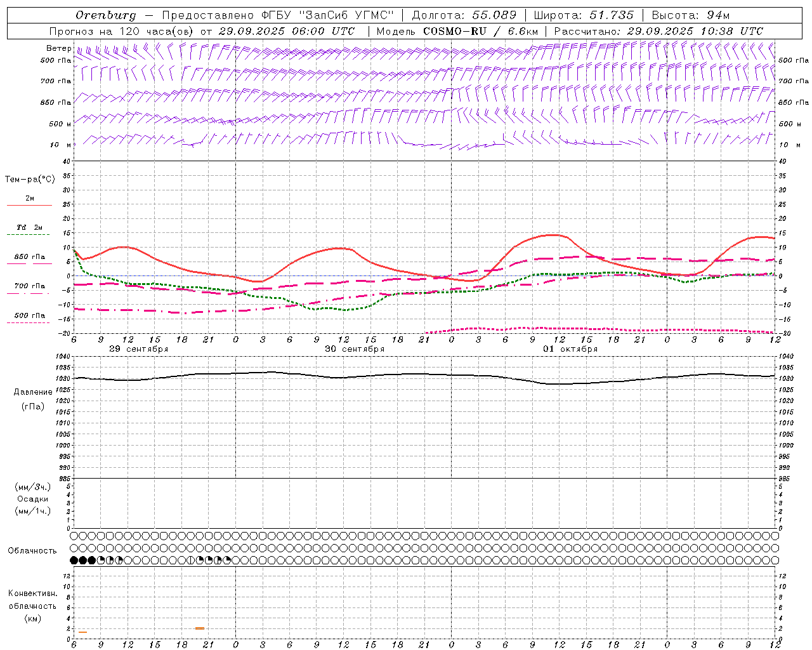Click the Td 2м legend entry
The height and width of the screenshot is (650, 812).
point(29,227)
